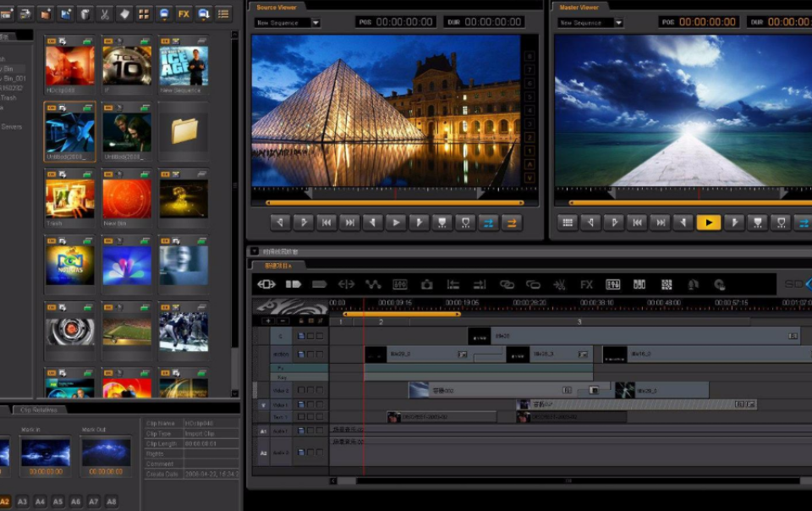Select the Trash item in the project tree

tap(8, 97)
